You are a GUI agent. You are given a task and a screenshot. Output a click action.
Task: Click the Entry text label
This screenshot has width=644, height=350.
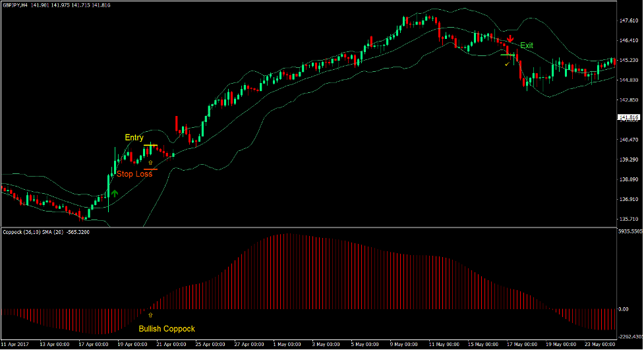(134, 138)
